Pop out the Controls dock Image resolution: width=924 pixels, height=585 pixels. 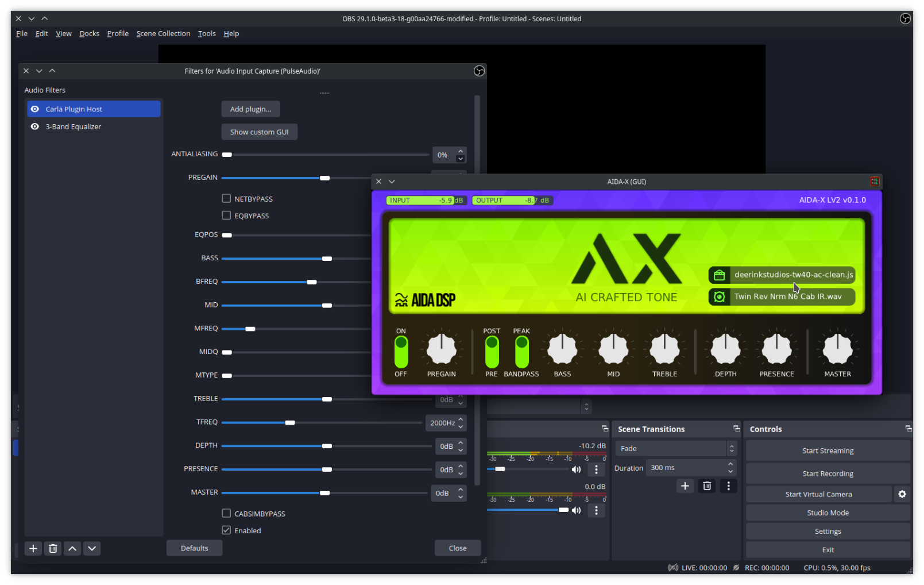click(x=908, y=429)
